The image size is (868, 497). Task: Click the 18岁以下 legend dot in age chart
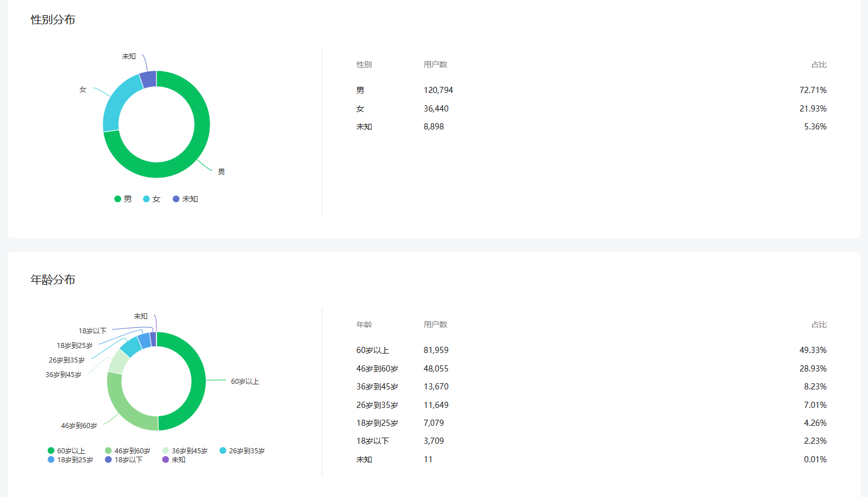point(108,459)
